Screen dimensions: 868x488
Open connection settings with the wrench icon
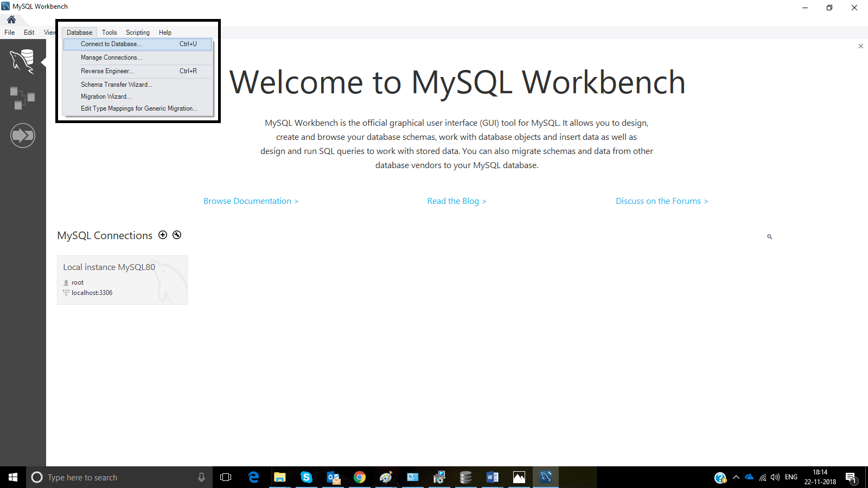pos(176,235)
